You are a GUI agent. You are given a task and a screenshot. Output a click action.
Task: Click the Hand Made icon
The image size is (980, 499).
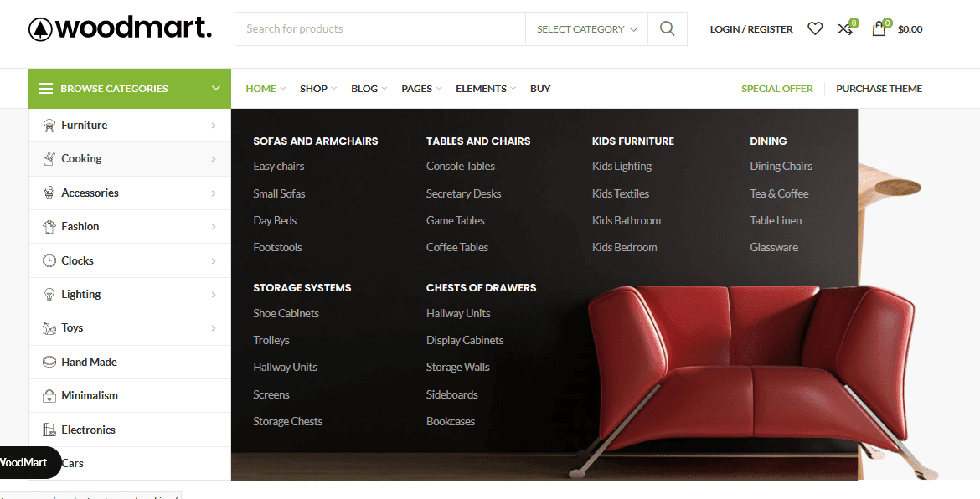click(x=49, y=362)
